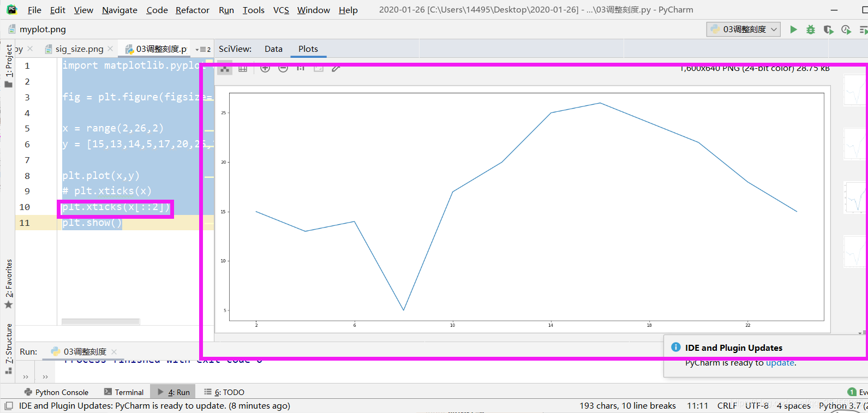This screenshot has width=868, height=413.
Task: Open the Terminal tool window
Action: (124, 392)
